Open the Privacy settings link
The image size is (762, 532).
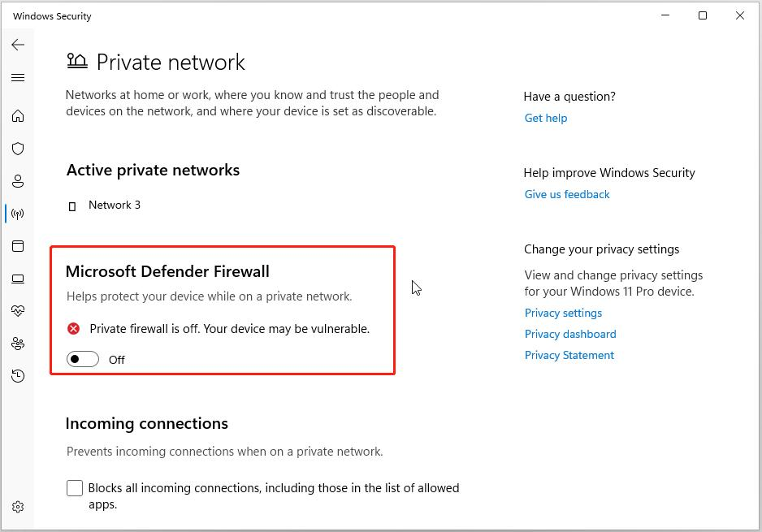pyautogui.click(x=563, y=313)
